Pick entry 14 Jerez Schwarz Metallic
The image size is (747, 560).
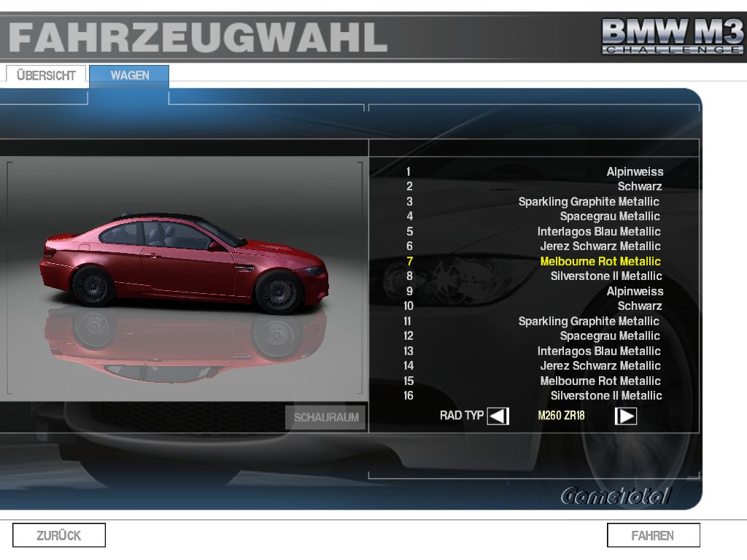pos(533,366)
